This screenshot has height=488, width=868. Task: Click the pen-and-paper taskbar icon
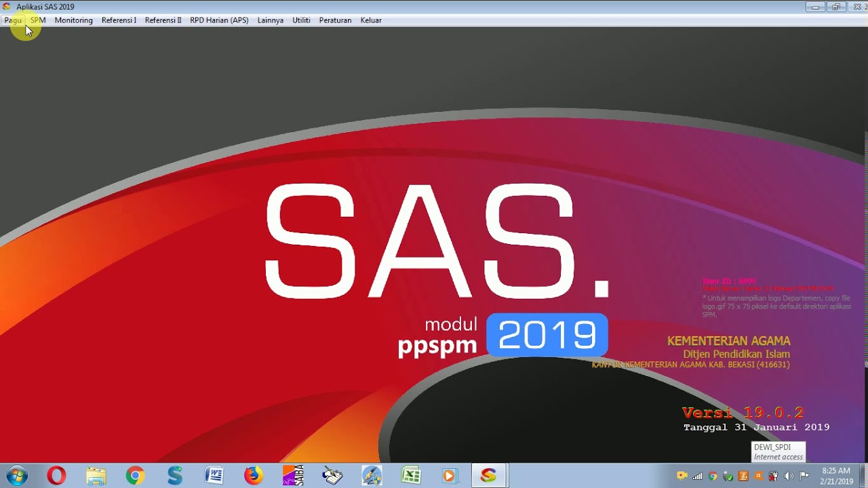(x=332, y=476)
